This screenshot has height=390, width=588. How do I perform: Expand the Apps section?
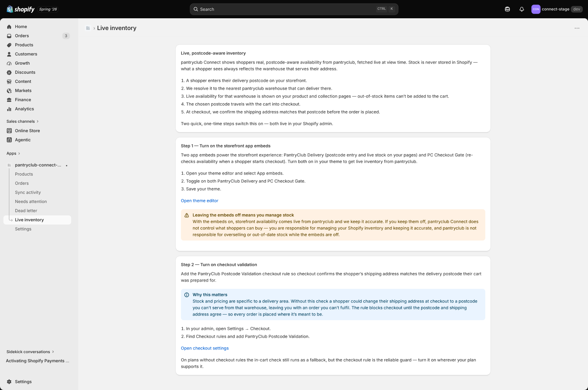[x=13, y=153]
